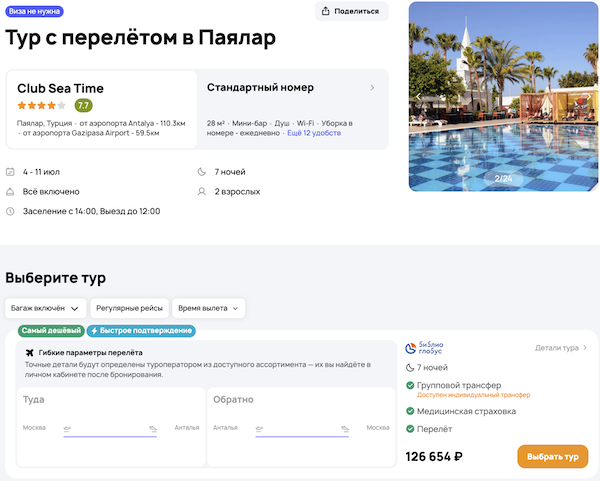Show previous hotel photo with left arrow

click(x=418, y=96)
